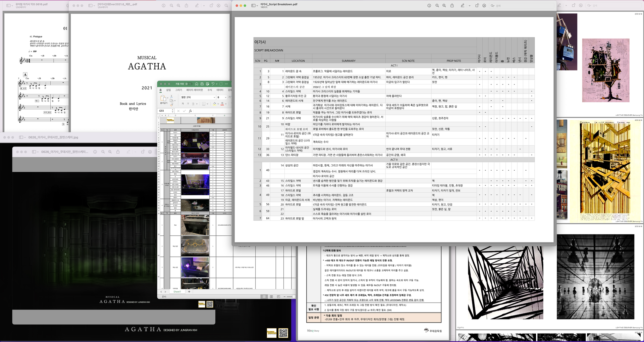
Task: Click the Excel cut scissors icon
Action: click(x=171, y=97)
